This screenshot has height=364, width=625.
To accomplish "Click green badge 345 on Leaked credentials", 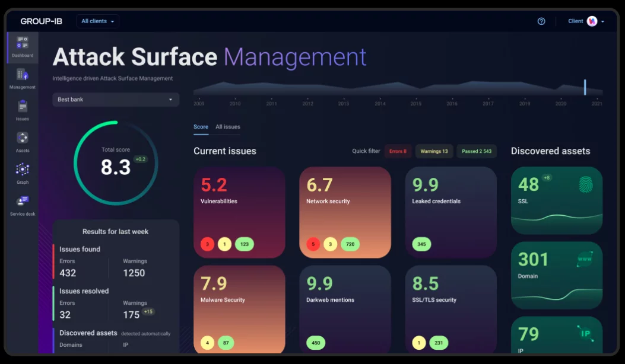I will (x=421, y=244).
